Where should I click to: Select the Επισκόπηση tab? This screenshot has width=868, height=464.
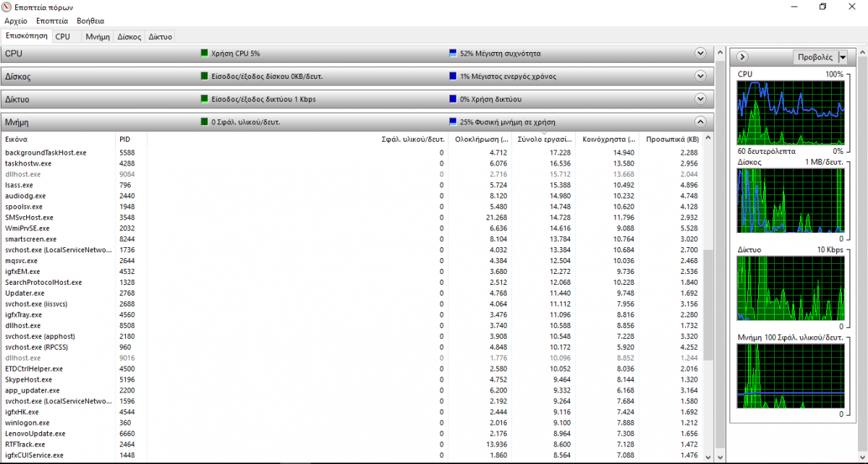[x=27, y=35]
